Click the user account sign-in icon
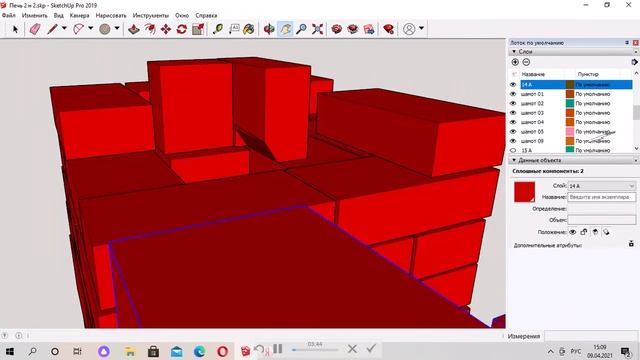Screen dimensions: 640x360 [x=409, y=29]
